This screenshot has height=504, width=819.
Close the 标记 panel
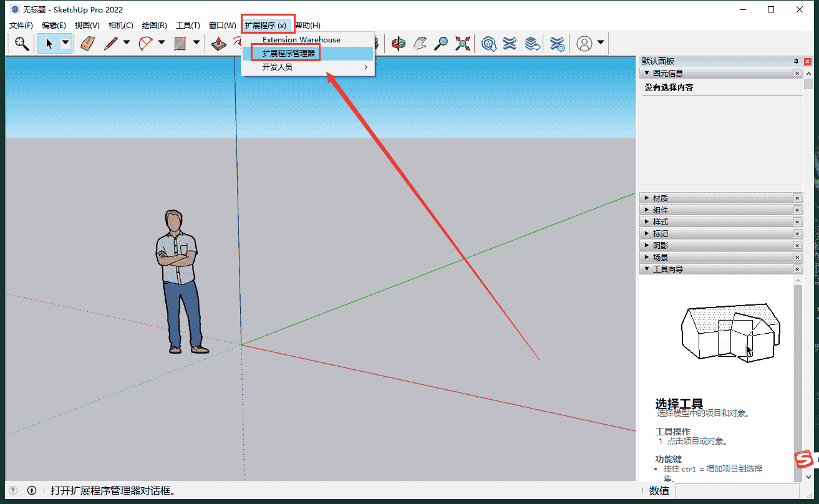[797, 234]
